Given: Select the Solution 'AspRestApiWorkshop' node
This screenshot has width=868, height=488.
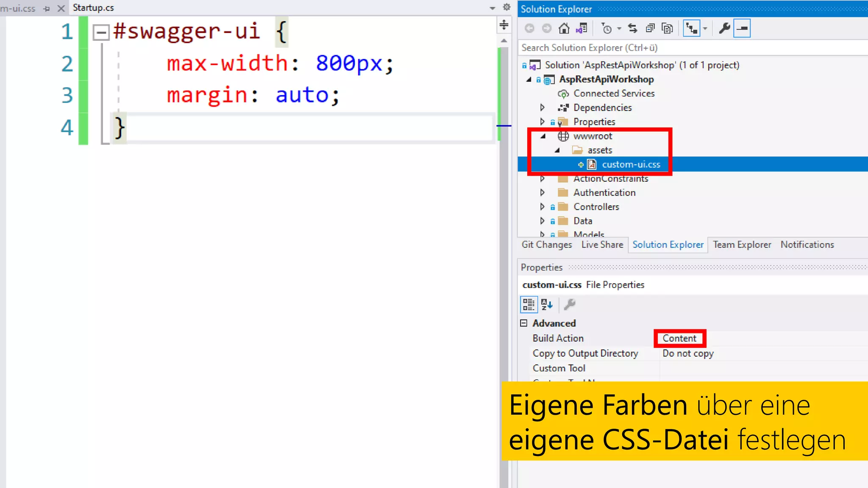Looking at the screenshot, I should click(642, 65).
